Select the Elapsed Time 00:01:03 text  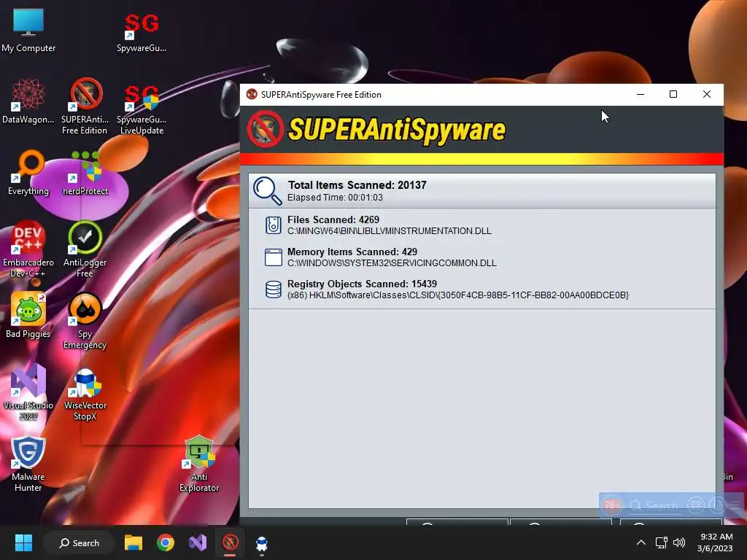click(x=335, y=198)
